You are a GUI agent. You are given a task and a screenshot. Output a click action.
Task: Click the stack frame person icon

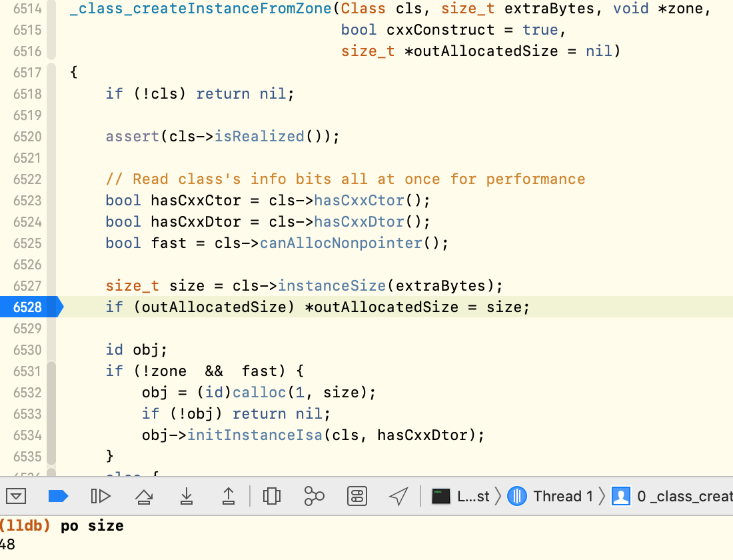[x=621, y=496]
